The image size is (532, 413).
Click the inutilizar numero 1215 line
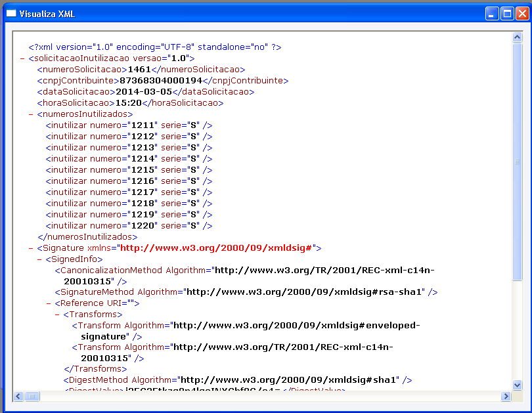129,170
